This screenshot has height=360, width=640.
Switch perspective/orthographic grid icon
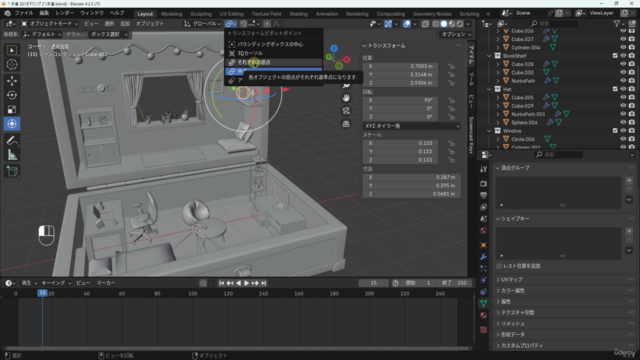[346, 123]
